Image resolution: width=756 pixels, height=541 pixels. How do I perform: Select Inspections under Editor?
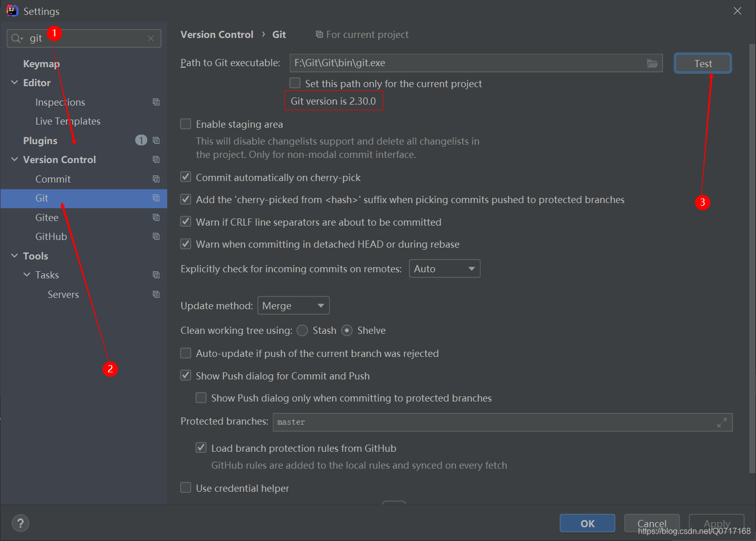click(x=60, y=102)
